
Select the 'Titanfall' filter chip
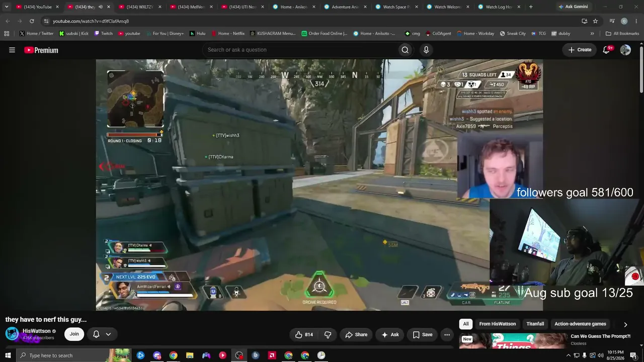pos(535,324)
